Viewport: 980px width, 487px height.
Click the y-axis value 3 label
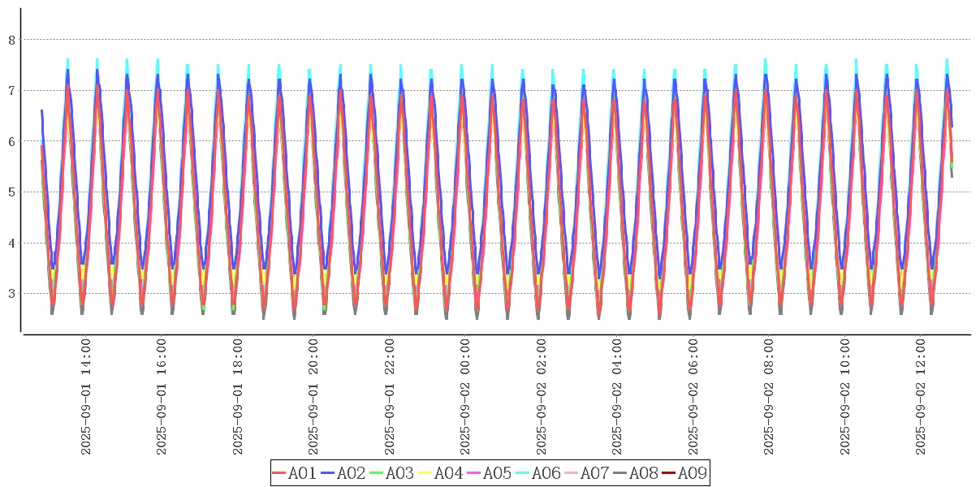click(x=12, y=294)
